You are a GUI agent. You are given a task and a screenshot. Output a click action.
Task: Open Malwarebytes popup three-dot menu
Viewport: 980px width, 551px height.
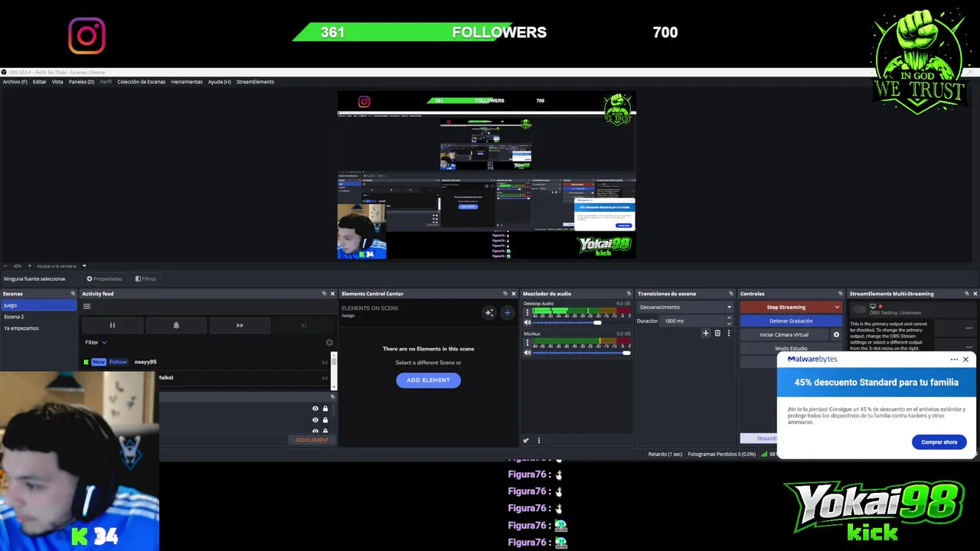click(954, 360)
